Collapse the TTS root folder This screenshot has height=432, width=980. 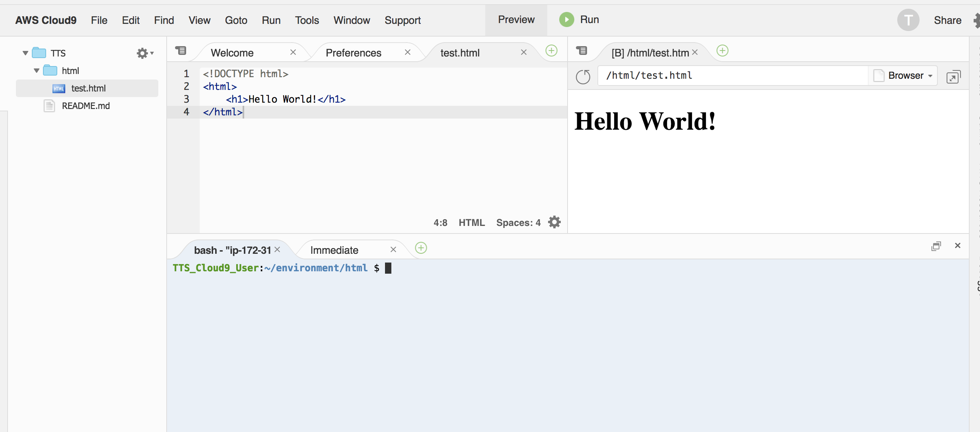(25, 53)
